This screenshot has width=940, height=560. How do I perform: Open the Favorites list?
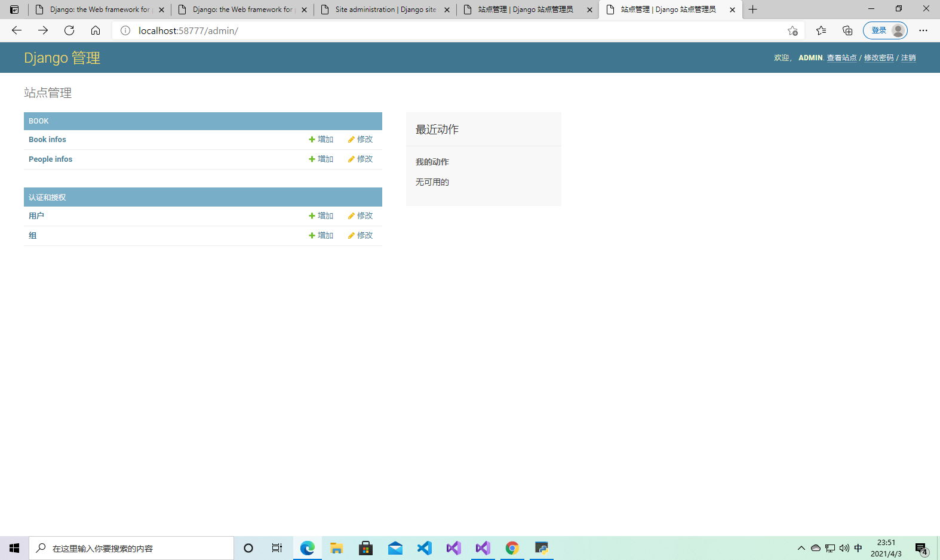tap(821, 30)
